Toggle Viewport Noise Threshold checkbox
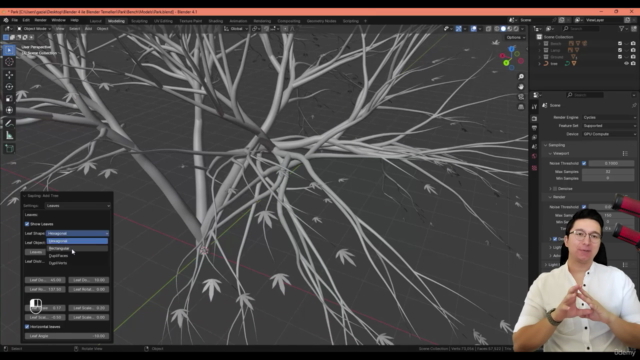 point(584,163)
